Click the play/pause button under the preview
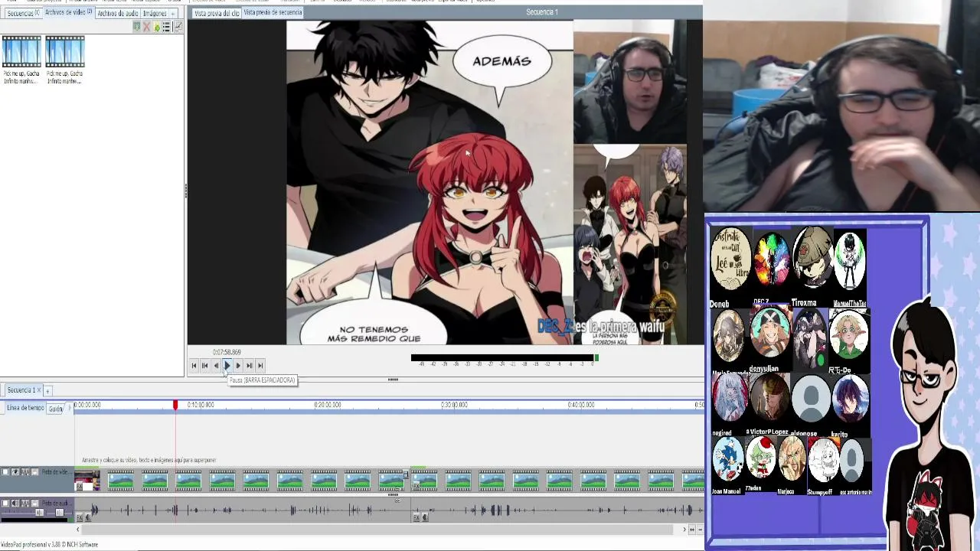The height and width of the screenshot is (551, 980). tap(227, 366)
